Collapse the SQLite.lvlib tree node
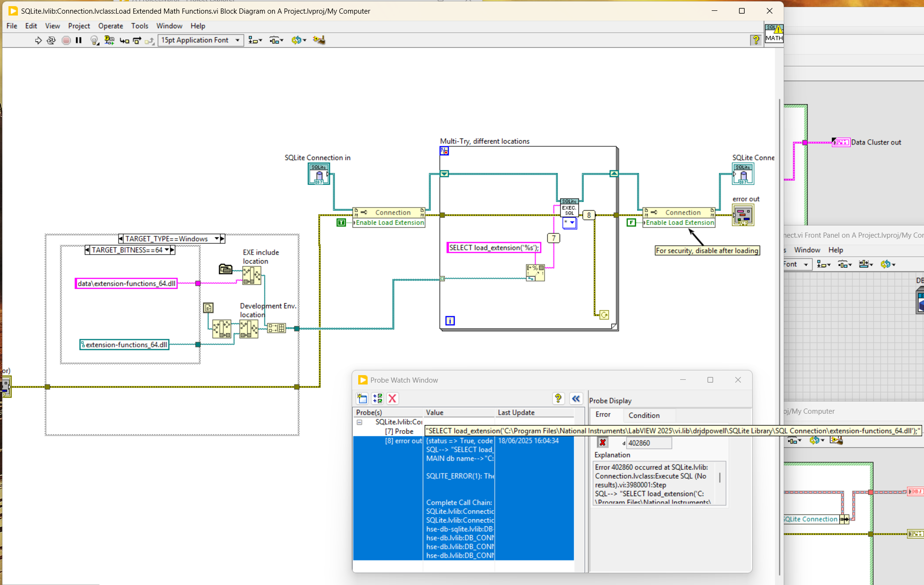Viewport: 924px width, 585px height. coord(360,422)
